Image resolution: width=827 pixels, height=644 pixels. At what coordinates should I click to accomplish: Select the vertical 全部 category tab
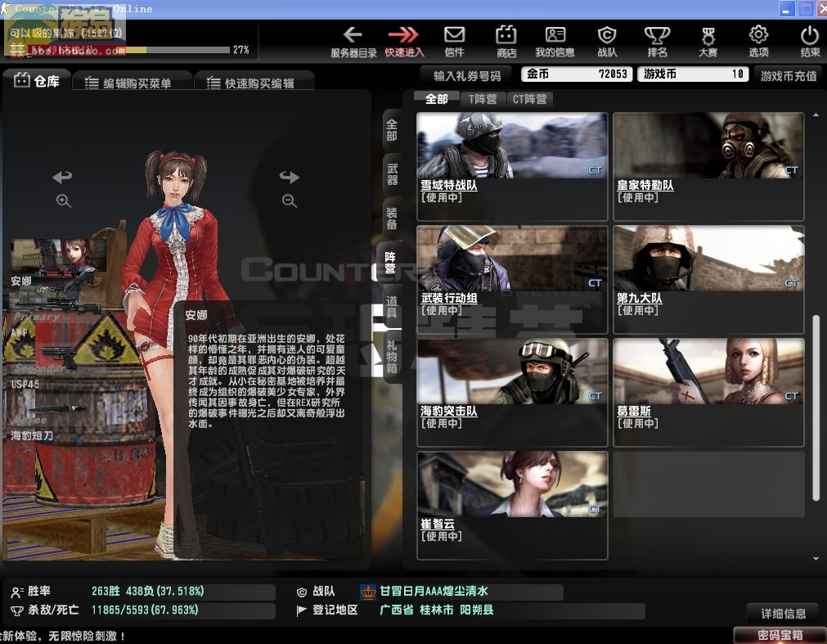coord(392,130)
